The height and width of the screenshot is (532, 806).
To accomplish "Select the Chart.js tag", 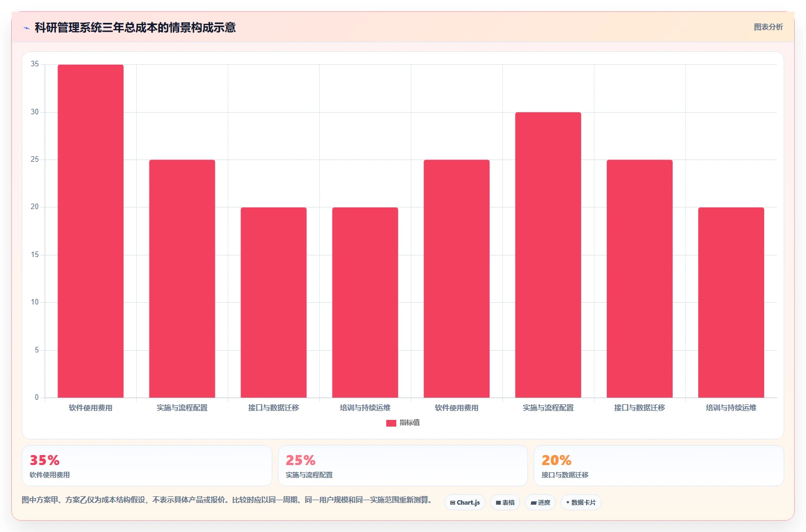I will click(x=465, y=502).
